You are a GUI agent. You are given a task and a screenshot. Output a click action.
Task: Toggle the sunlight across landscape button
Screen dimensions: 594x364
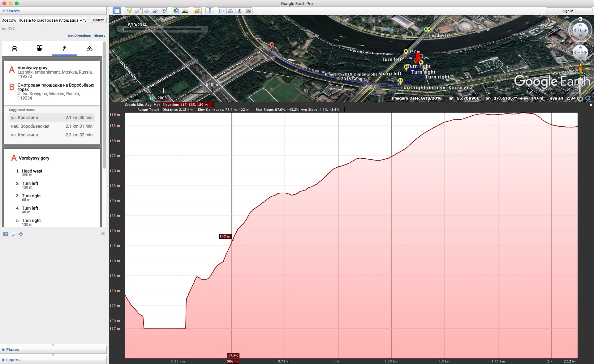click(x=185, y=11)
